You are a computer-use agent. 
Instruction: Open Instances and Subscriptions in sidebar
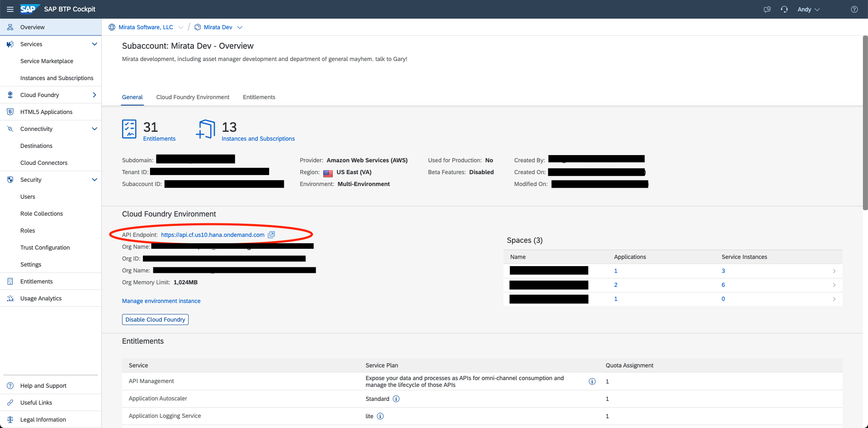coord(57,78)
